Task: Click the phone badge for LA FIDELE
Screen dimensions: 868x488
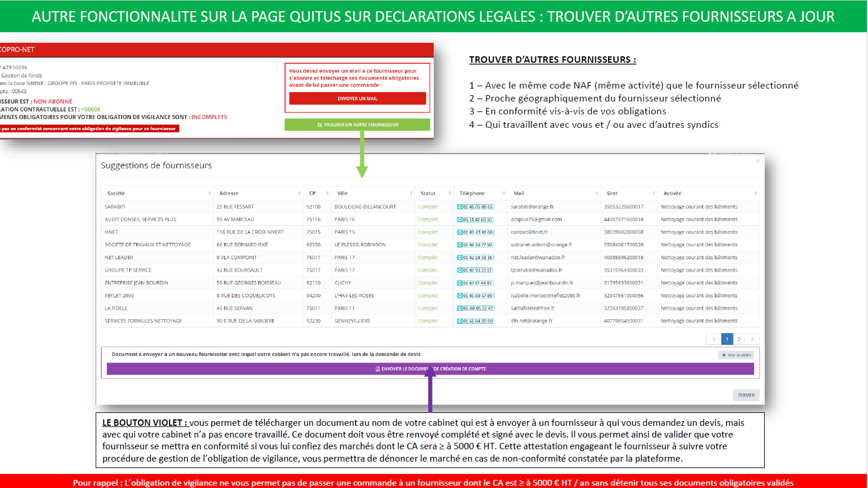Action: (475, 309)
